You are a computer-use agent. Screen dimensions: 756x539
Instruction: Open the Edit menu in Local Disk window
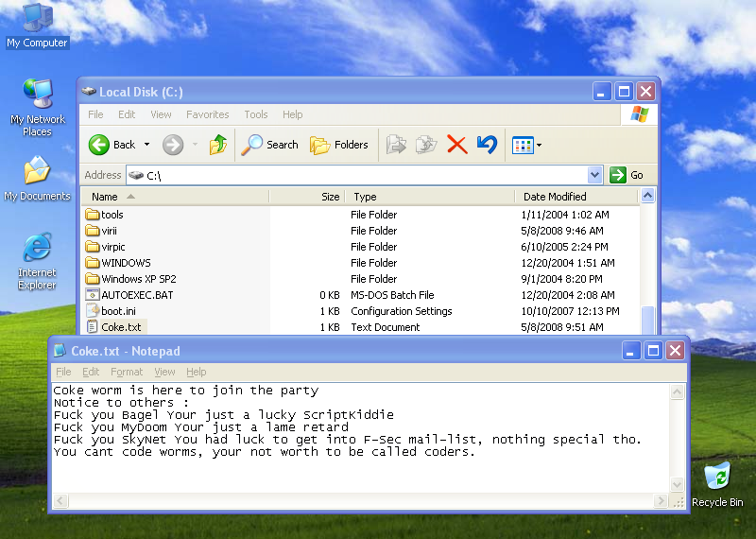tap(127, 114)
